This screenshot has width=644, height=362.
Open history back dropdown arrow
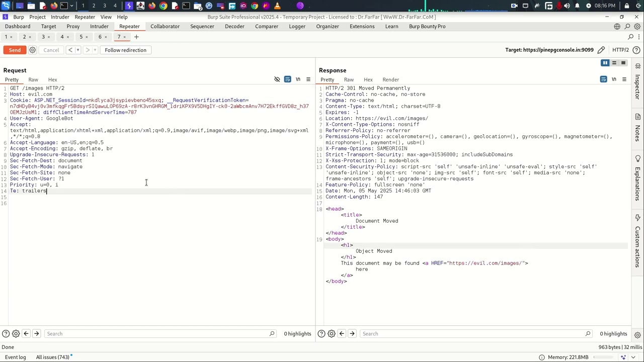77,50
